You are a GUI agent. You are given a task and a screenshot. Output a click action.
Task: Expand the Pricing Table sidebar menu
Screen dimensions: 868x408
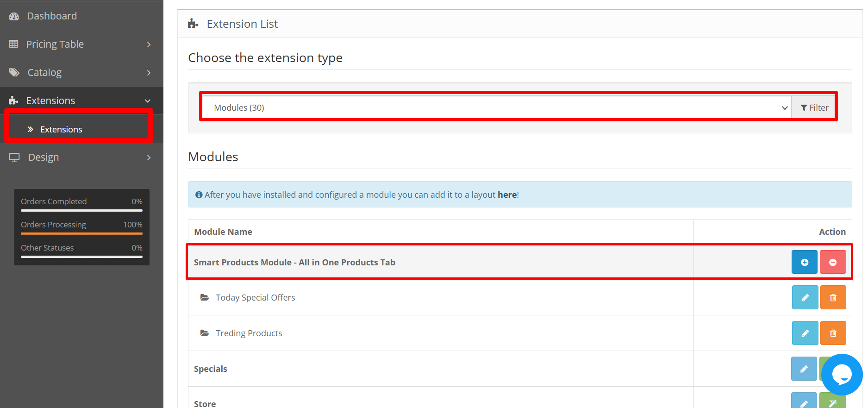pos(81,44)
